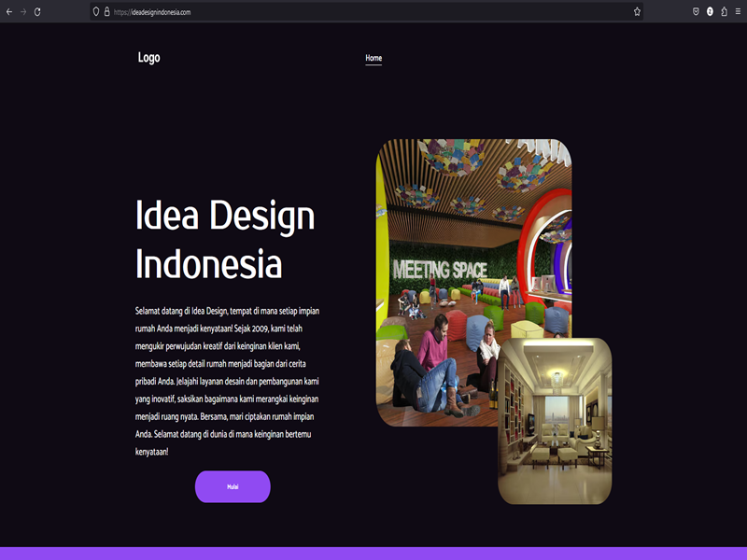The height and width of the screenshot is (560, 747).
Task: Show site security info via padlock
Action: pyautogui.click(x=106, y=12)
